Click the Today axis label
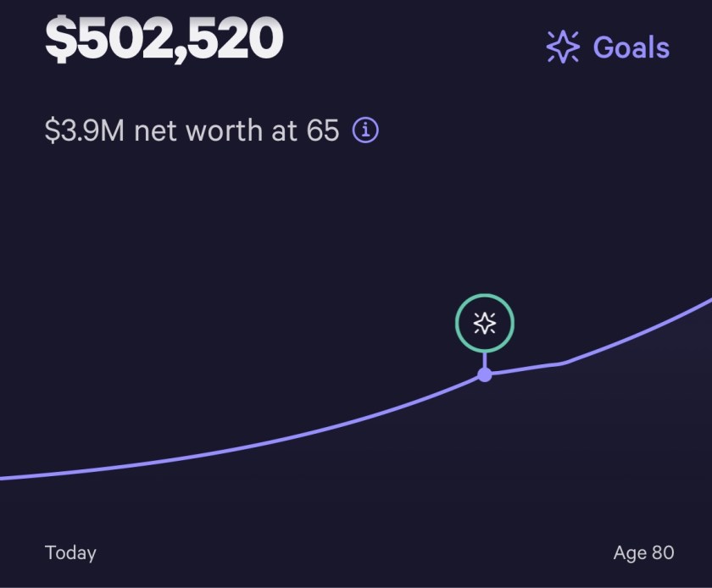The image size is (712, 588). point(70,553)
